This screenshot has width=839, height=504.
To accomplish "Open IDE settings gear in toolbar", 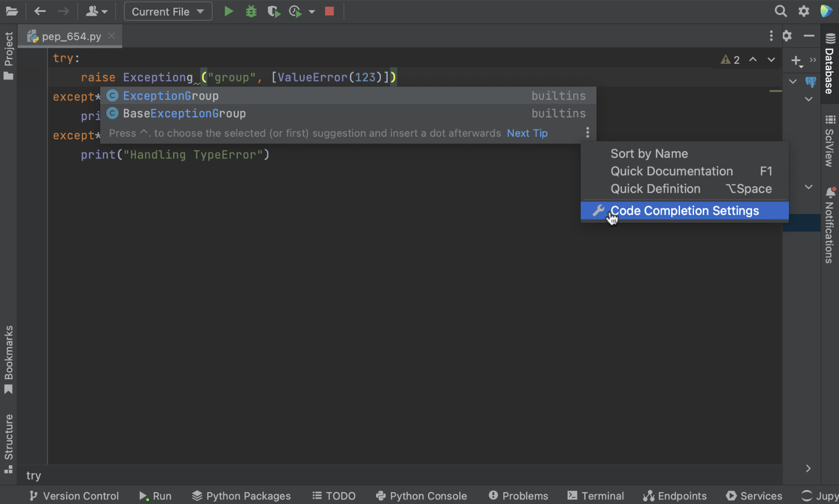I will pyautogui.click(x=804, y=11).
